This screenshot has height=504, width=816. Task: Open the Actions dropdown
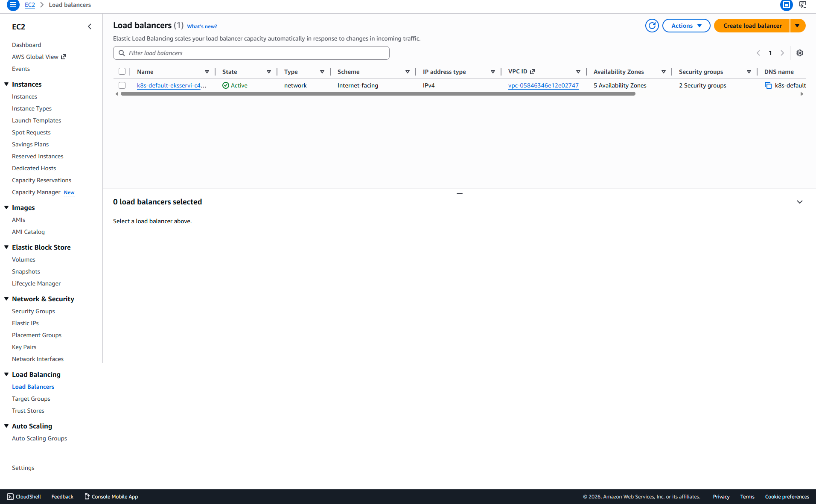tap(686, 26)
